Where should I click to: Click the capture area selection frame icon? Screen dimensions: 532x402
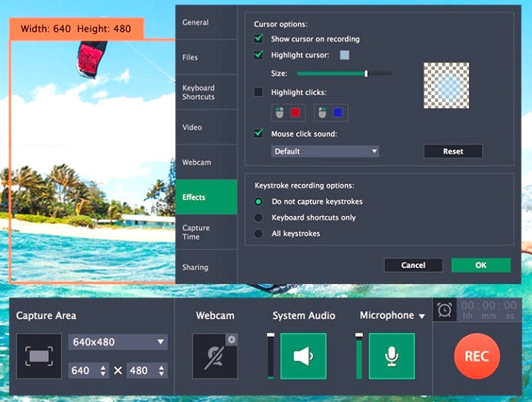click(39, 356)
